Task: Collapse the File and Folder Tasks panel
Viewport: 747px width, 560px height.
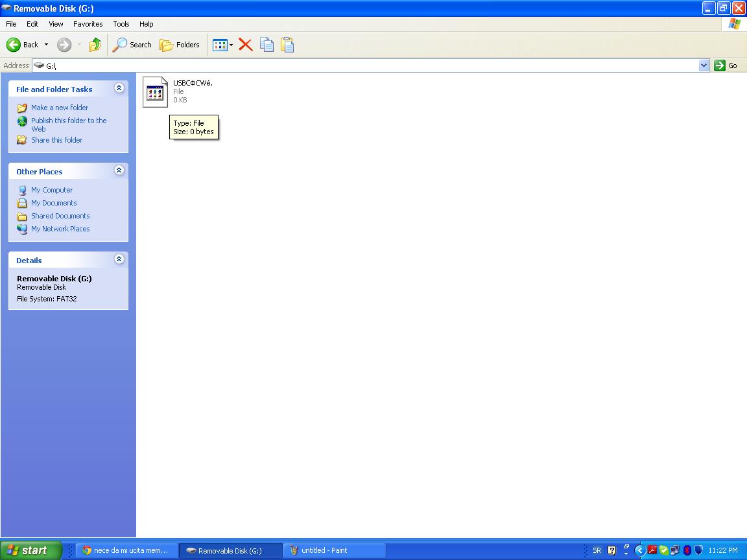Action: pos(119,88)
